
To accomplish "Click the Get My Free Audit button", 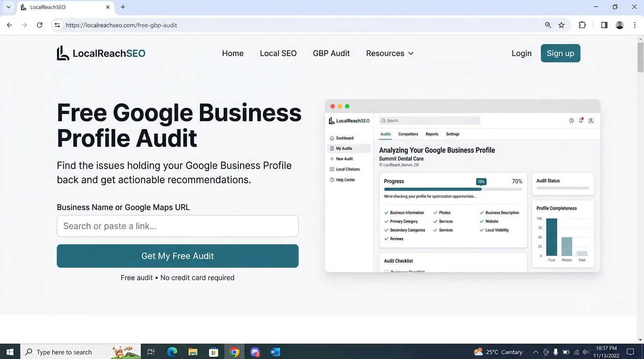I will pyautogui.click(x=177, y=256).
